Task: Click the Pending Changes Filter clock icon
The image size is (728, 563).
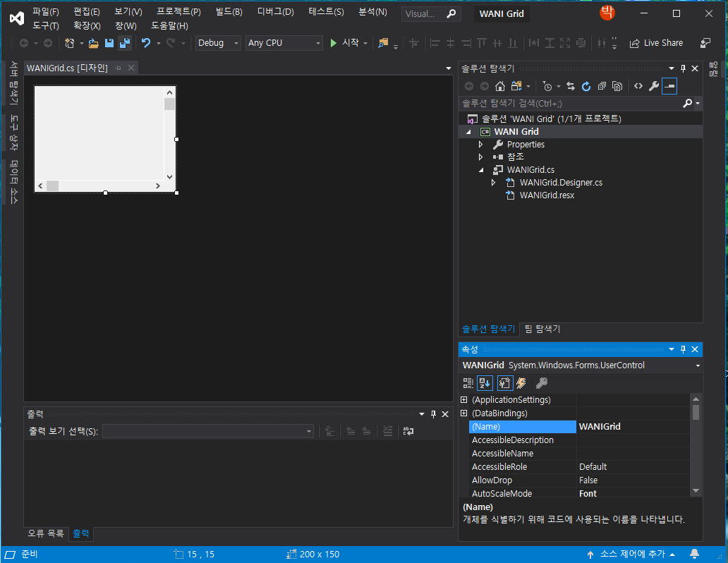Action: coord(547,86)
